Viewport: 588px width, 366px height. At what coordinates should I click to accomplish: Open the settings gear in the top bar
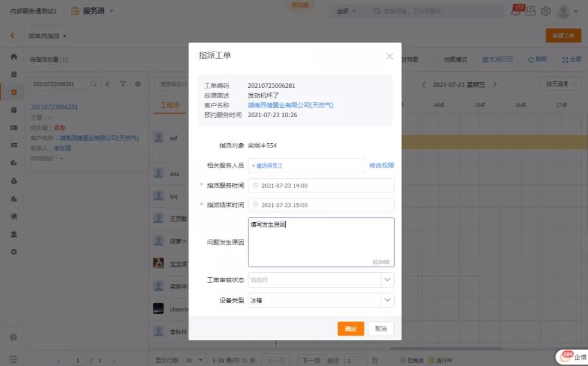click(546, 11)
